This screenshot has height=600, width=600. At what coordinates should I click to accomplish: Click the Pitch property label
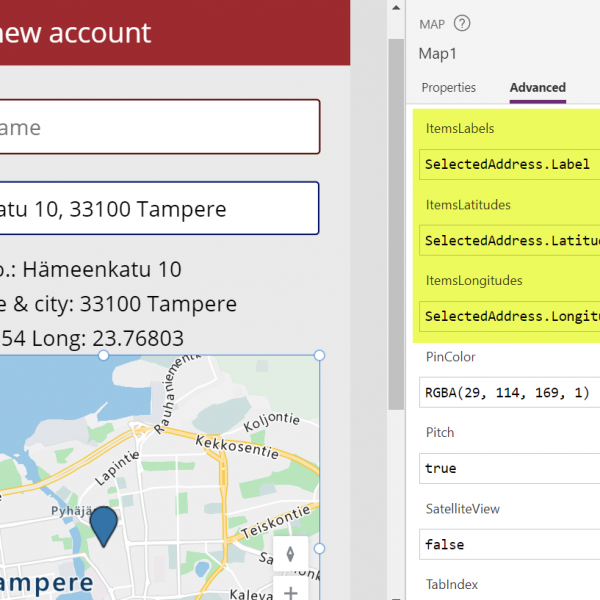(440, 432)
